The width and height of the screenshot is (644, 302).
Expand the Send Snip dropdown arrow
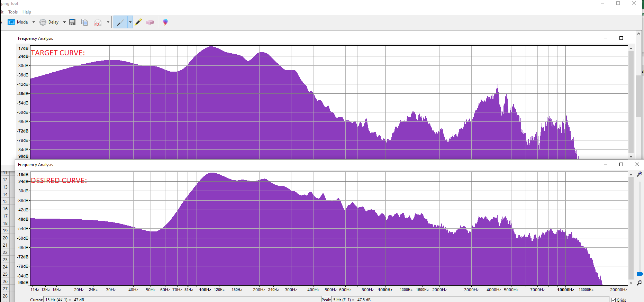[108, 22]
